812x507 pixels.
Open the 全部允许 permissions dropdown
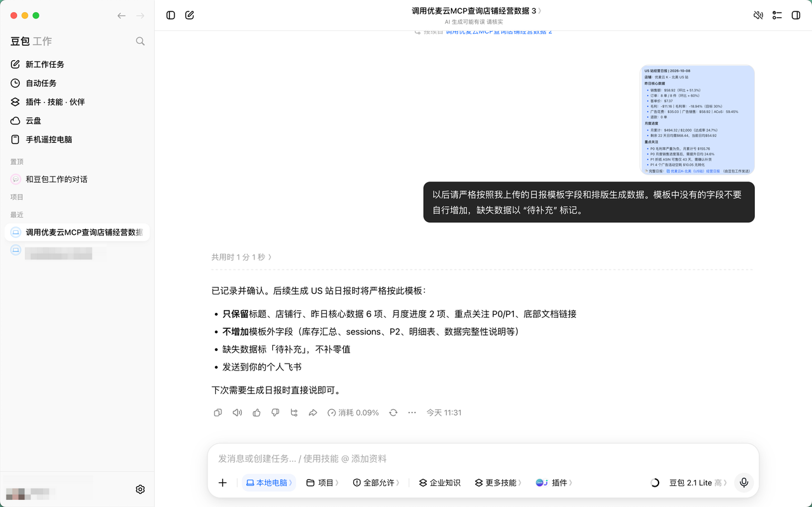[x=376, y=483]
